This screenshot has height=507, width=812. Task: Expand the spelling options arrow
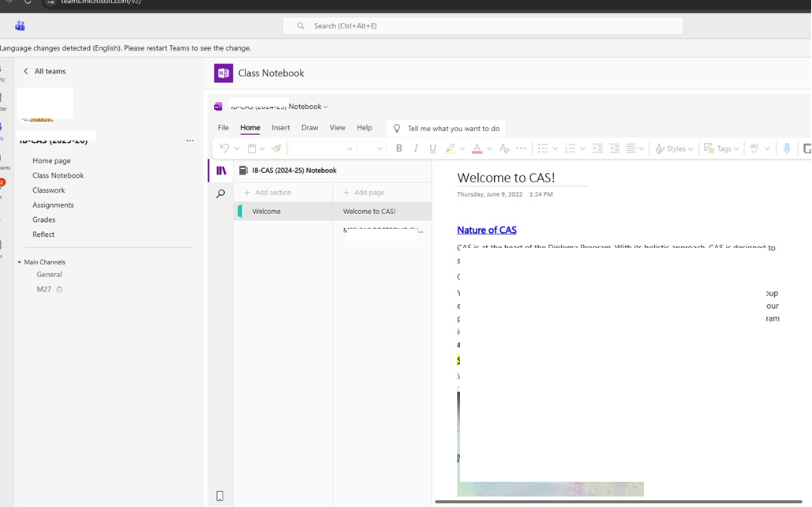[767, 148]
